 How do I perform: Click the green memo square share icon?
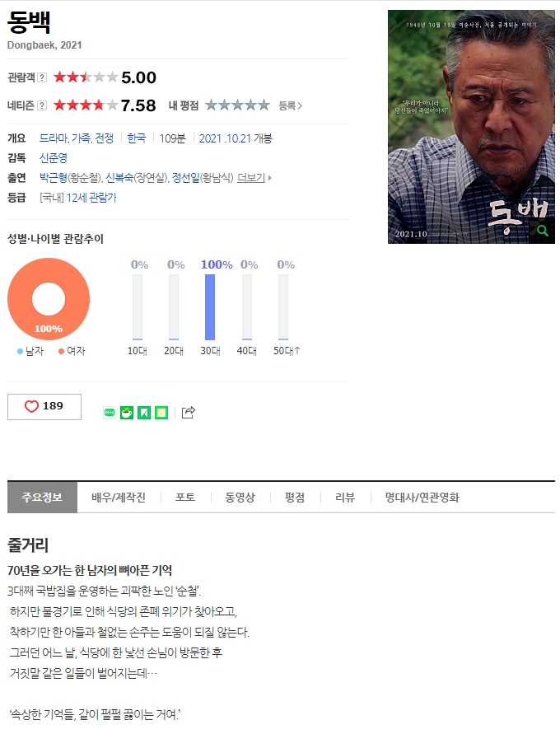pos(161,413)
